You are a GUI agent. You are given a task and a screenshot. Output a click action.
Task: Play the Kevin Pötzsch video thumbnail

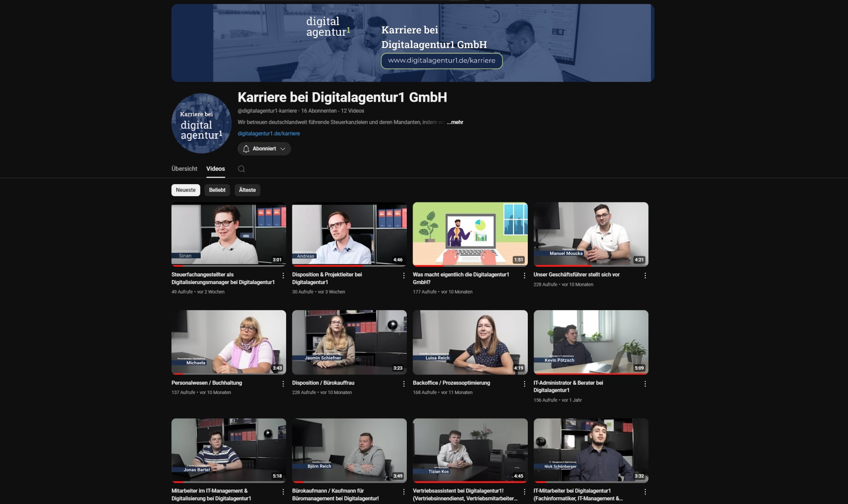pos(591,342)
